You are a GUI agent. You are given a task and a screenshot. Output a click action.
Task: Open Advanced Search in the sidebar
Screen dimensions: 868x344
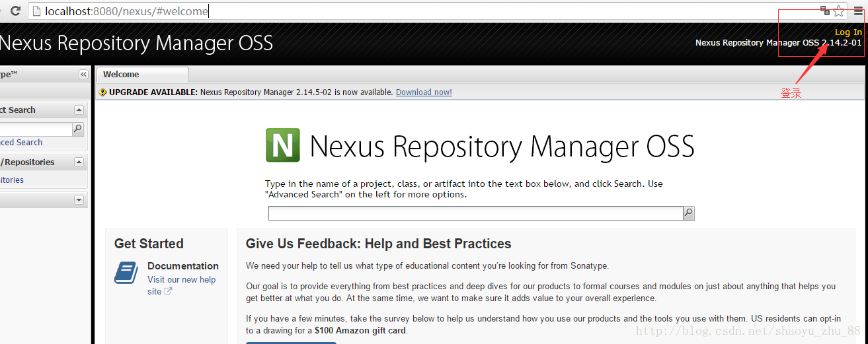coord(21,143)
